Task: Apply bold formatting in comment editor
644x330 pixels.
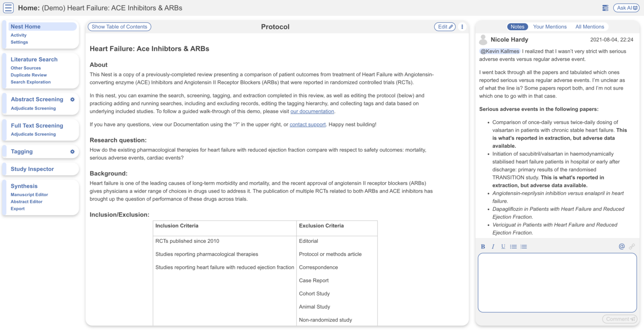Action: pos(483,247)
